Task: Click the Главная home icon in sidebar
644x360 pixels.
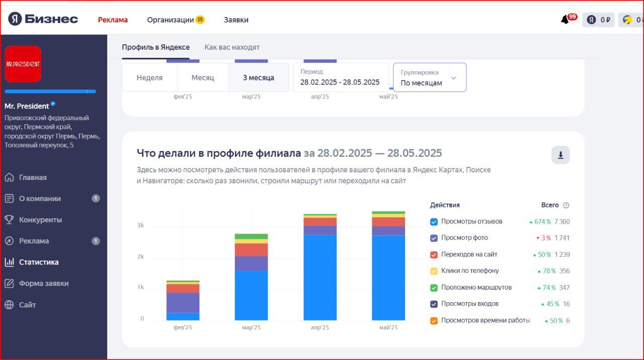Action: tap(9, 177)
